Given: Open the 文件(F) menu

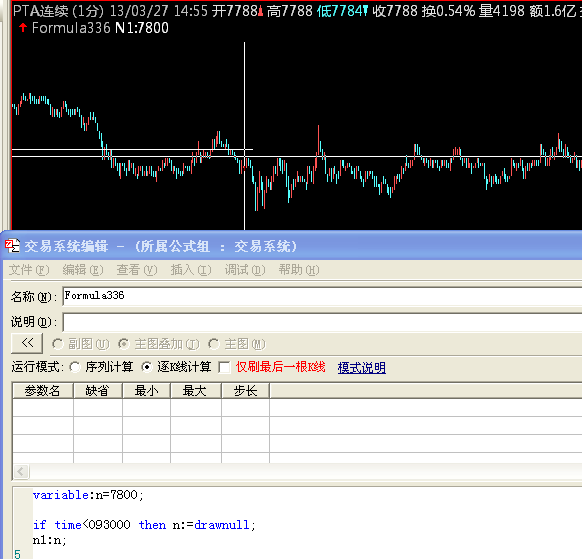Looking at the screenshot, I should click(29, 270).
